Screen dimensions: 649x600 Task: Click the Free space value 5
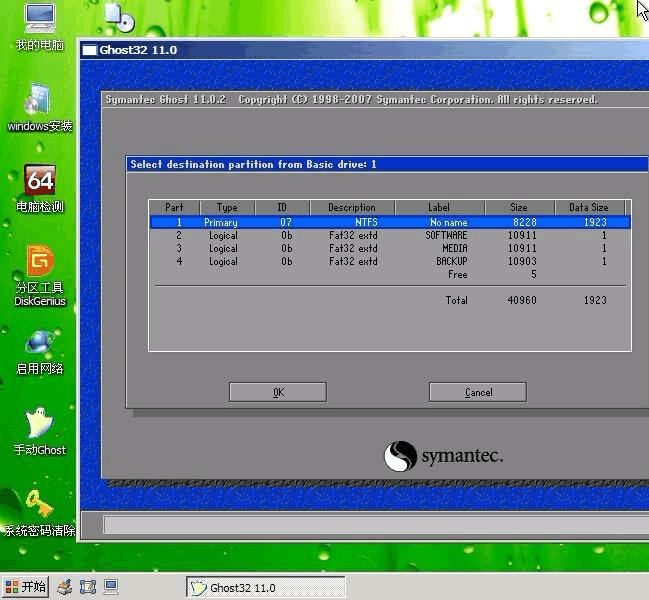[534, 274]
